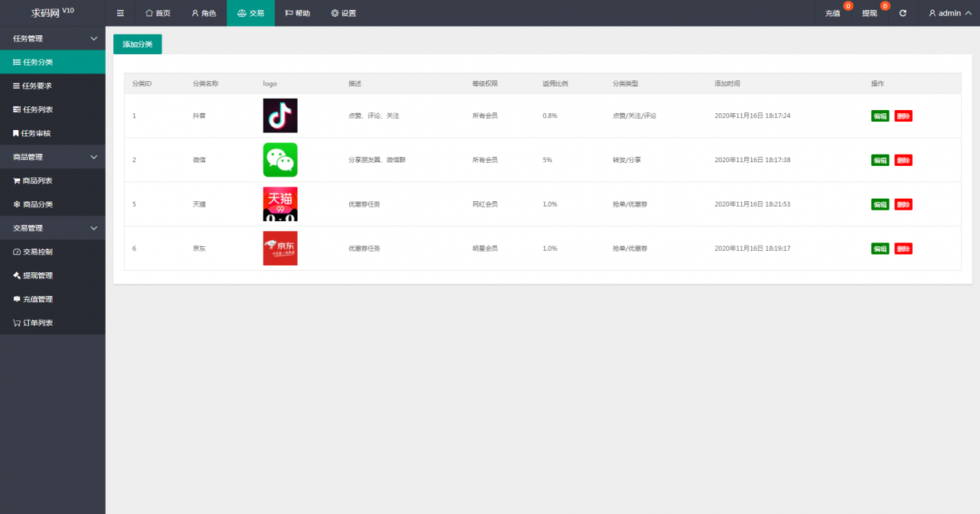Click 编辑 for the 抖音 row
The height and width of the screenshot is (514, 980).
click(x=880, y=116)
